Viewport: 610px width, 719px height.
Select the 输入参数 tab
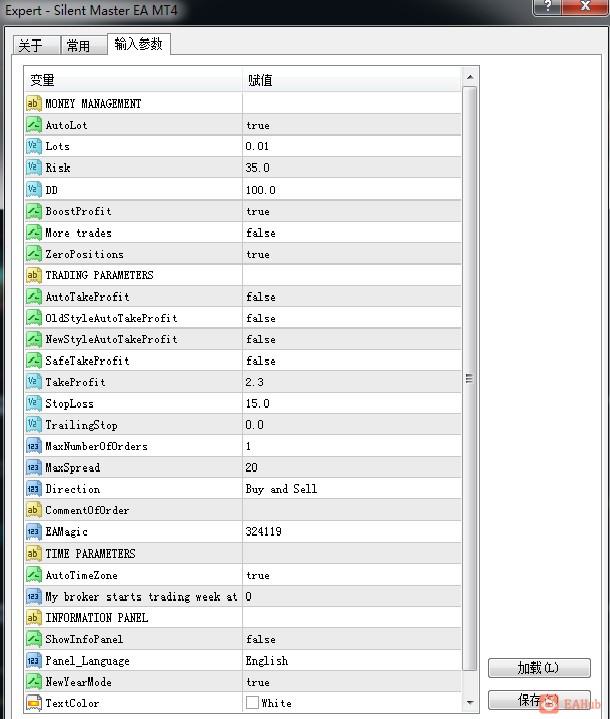(139, 44)
